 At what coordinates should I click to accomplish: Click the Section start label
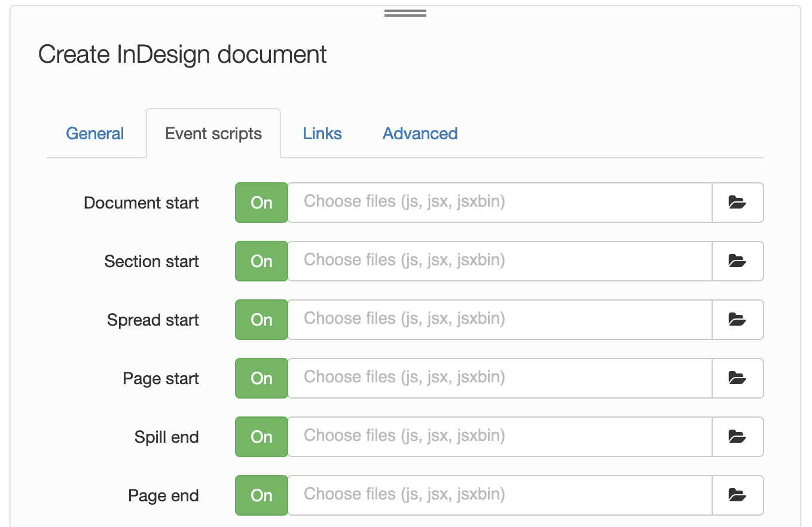click(152, 262)
